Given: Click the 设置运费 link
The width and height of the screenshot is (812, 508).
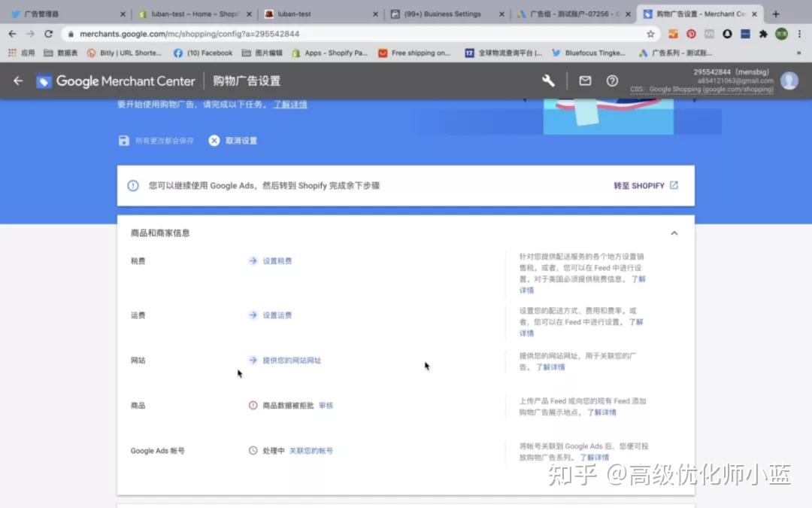Looking at the screenshot, I should [x=277, y=315].
